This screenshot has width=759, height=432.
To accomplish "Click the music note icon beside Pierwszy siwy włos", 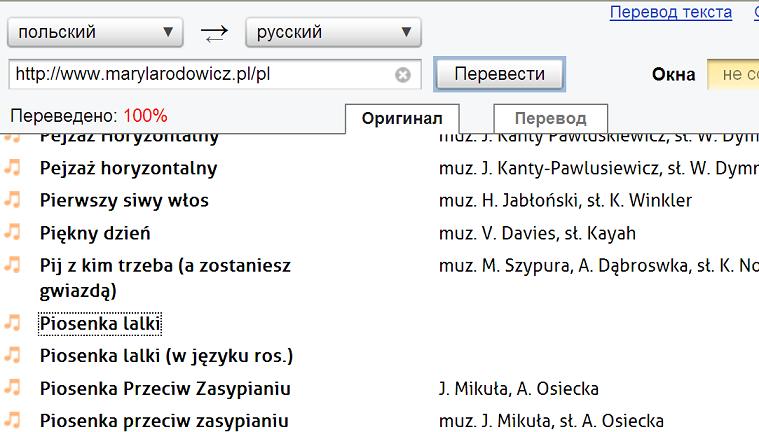I will pos(13,200).
